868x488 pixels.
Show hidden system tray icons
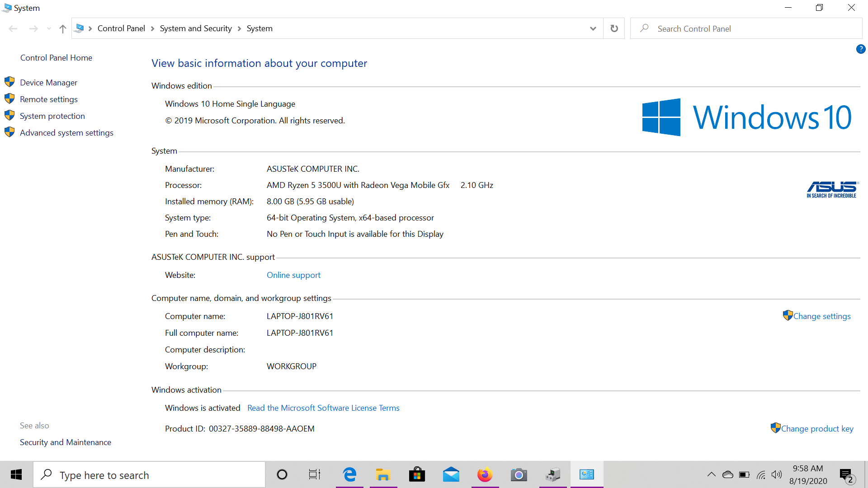click(711, 474)
